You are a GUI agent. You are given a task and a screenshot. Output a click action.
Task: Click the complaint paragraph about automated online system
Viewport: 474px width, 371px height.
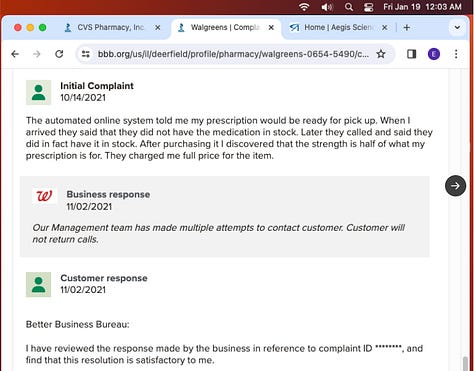(229, 138)
